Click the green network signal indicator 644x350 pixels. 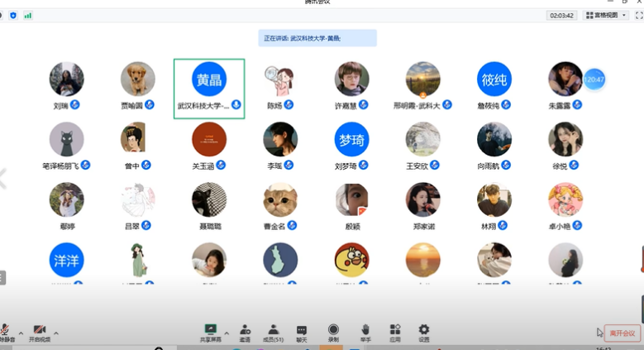click(28, 15)
